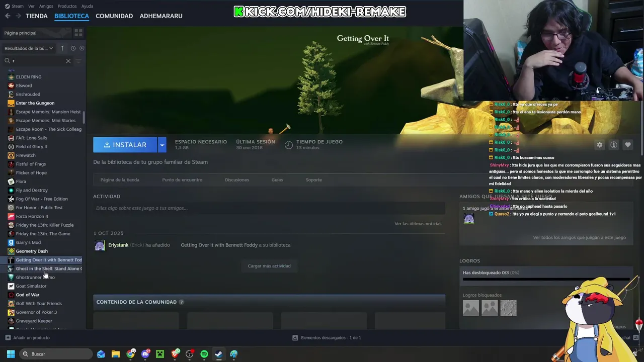
Task: Open CONTENIDO DE LA COMUNIDAD help icon
Action: 182,302
